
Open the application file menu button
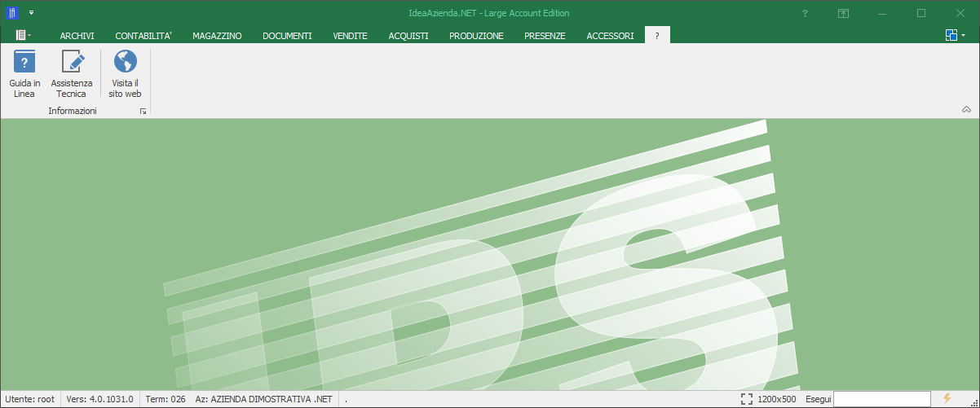[24, 35]
